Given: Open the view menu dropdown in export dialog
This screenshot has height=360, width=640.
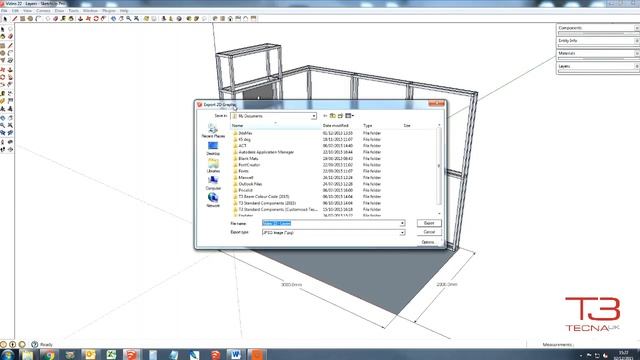Looking at the screenshot, I should click(x=350, y=116).
